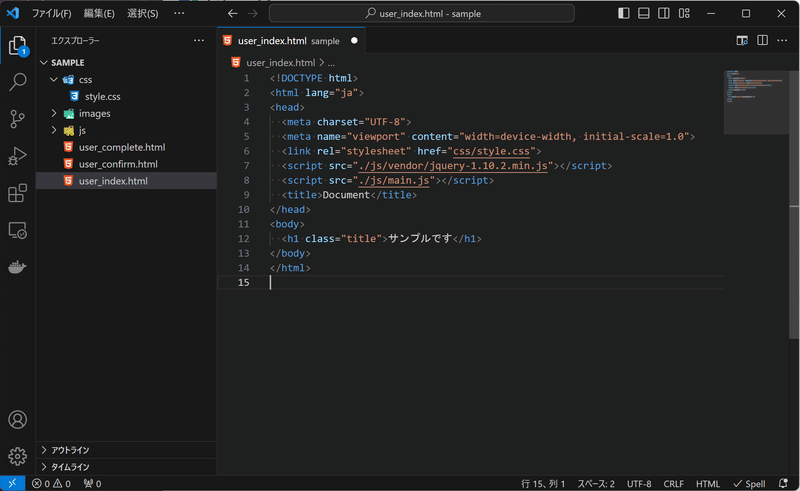
Task: Open user_confirm.html in the explorer
Action: pos(117,164)
